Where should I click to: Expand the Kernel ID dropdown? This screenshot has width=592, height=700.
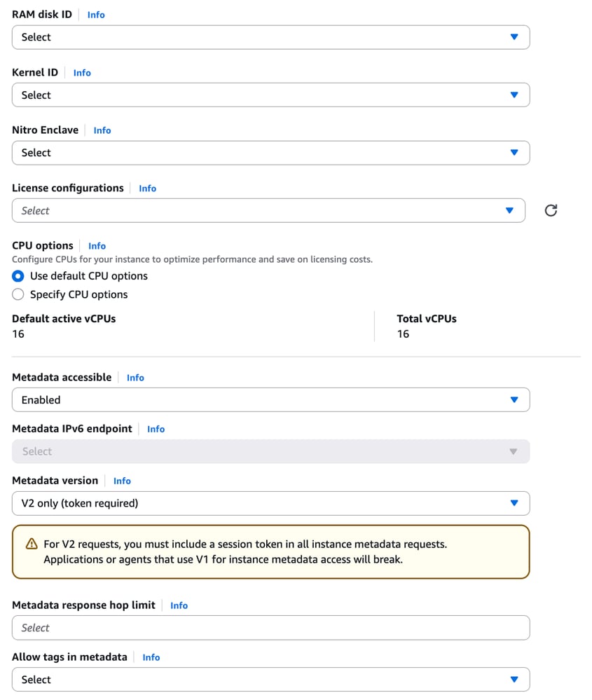[270, 95]
